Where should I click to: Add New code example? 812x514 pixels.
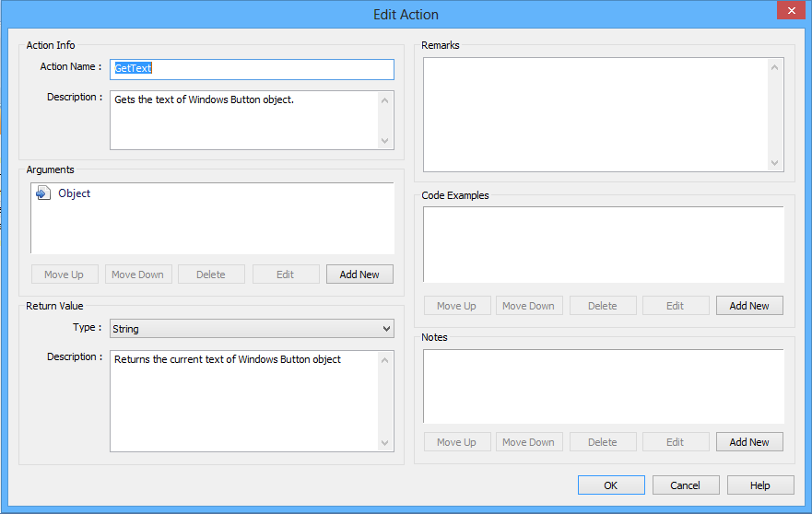click(750, 306)
